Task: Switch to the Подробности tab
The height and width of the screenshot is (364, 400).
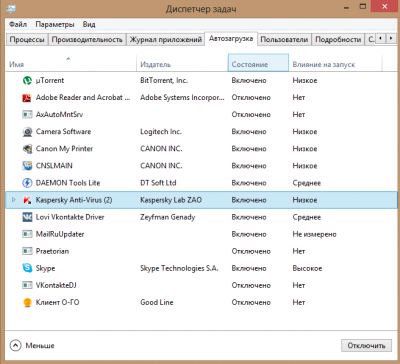Action: click(x=338, y=39)
